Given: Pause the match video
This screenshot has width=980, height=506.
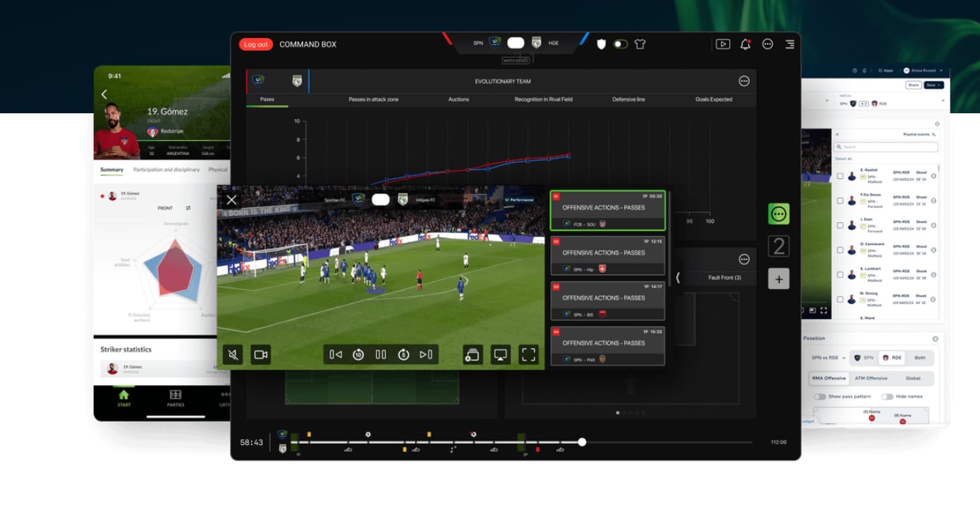Looking at the screenshot, I should (x=381, y=355).
